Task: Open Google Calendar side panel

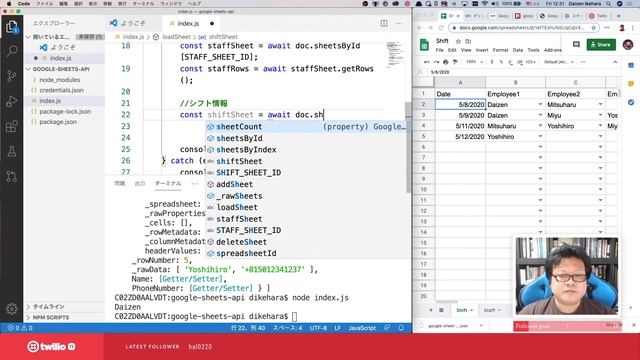Action: [631, 65]
